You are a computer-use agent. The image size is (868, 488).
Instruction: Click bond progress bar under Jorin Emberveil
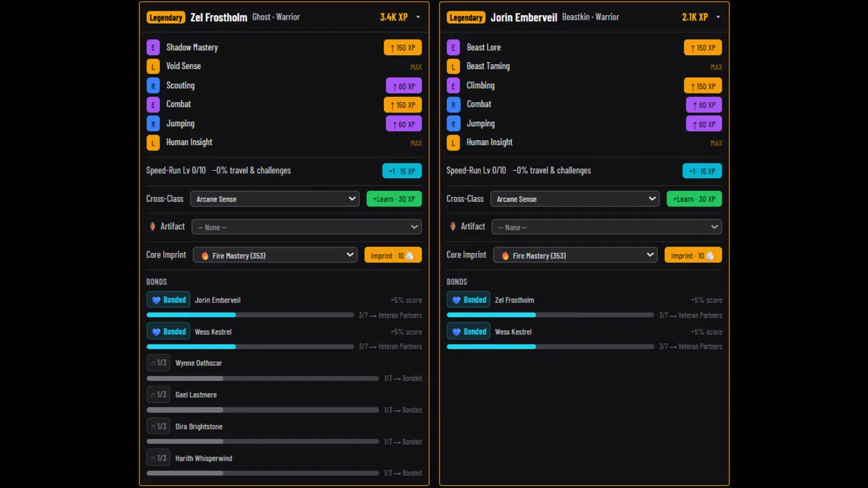point(250,315)
